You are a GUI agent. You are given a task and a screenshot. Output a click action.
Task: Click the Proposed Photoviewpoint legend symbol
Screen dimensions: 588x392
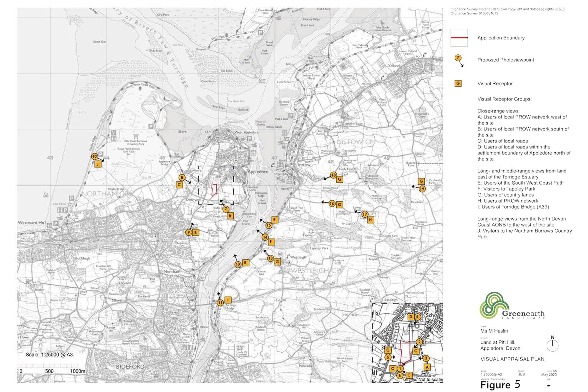(x=458, y=58)
